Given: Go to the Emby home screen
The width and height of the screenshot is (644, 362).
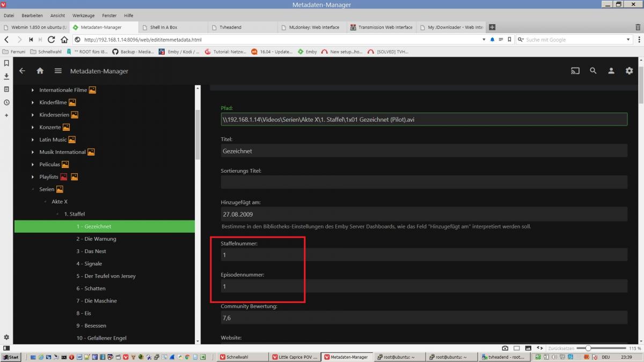Looking at the screenshot, I should [40, 71].
